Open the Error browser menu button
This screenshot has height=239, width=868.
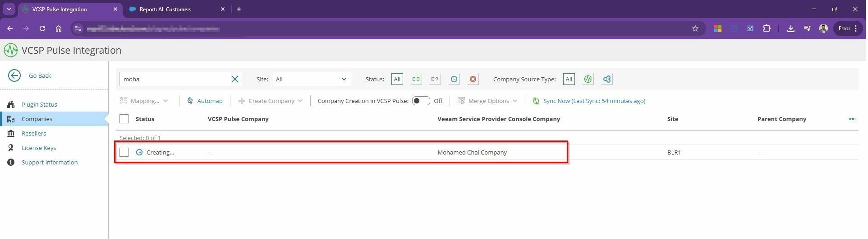(848, 28)
